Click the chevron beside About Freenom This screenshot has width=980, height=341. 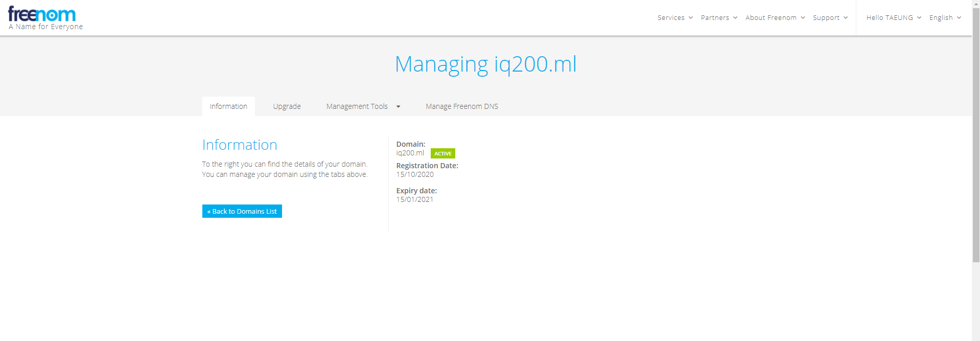coord(803,17)
